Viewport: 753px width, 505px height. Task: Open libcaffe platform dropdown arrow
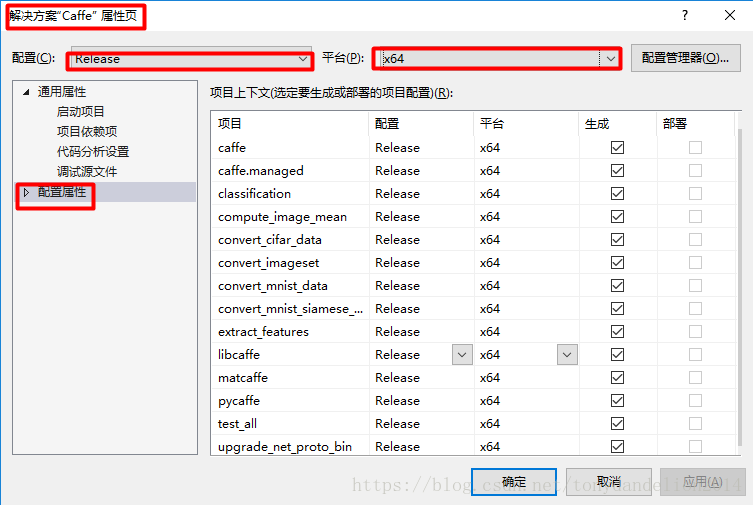tap(567, 355)
